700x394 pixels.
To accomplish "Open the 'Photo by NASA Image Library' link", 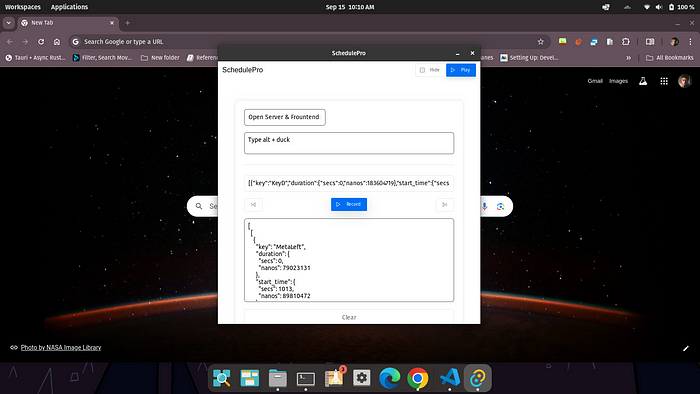I will (x=61, y=348).
